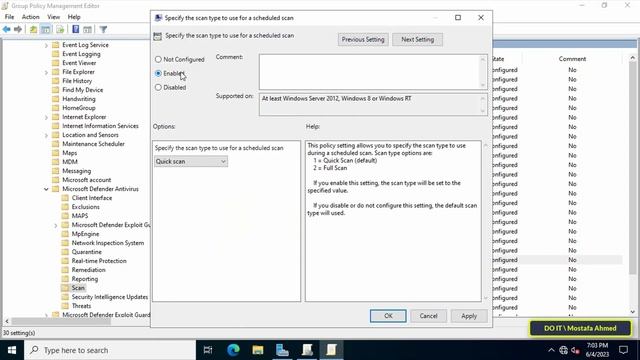Screen dimensions: 640x360
Task: Click the Windows Start button
Action: [12, 350]
